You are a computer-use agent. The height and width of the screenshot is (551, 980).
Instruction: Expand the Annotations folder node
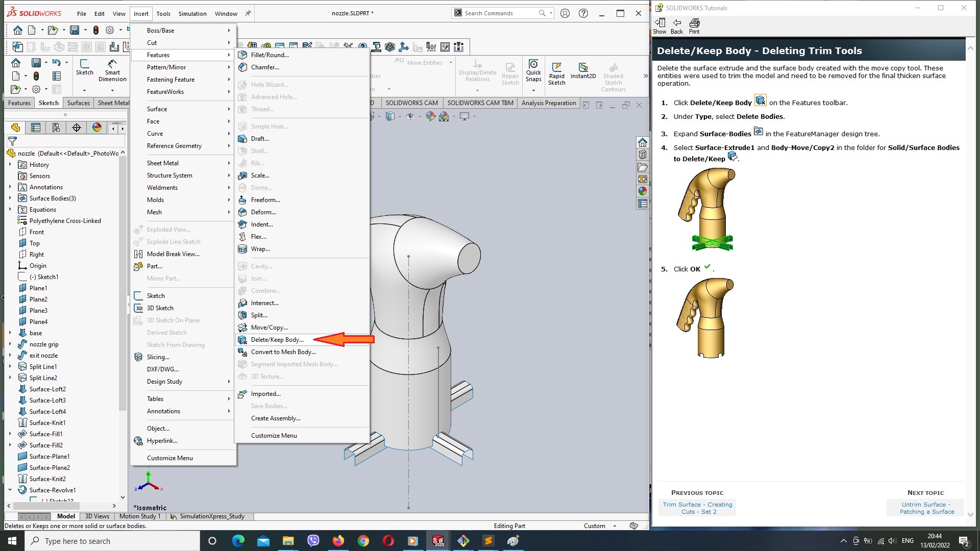tap(10, 187)
